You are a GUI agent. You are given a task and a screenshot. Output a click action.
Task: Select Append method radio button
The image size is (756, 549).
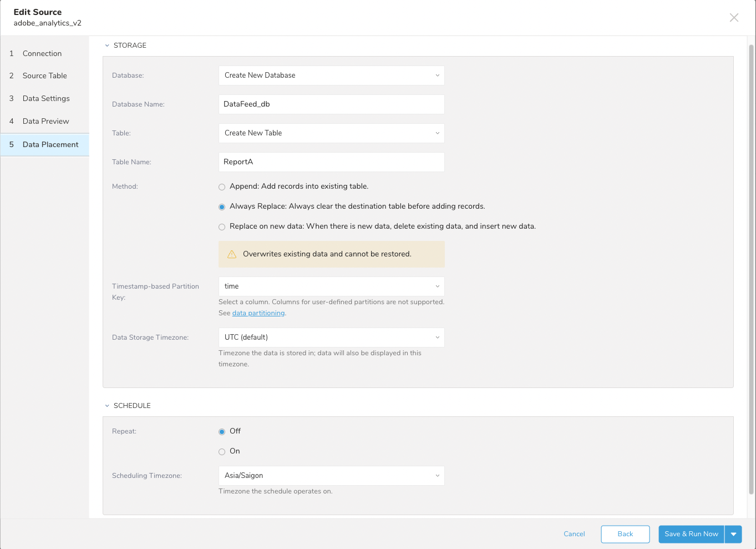(x=222, y=187)
